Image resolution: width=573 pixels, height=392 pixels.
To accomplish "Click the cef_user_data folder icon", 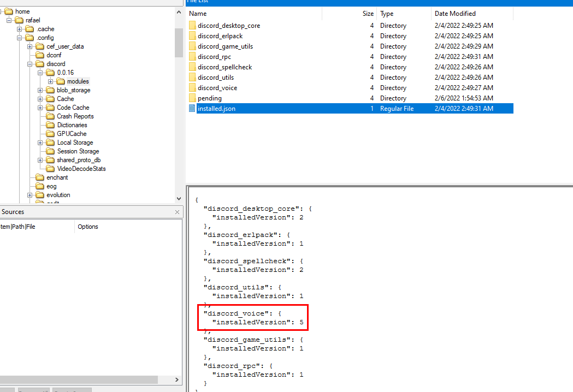I will pos(40,46).
